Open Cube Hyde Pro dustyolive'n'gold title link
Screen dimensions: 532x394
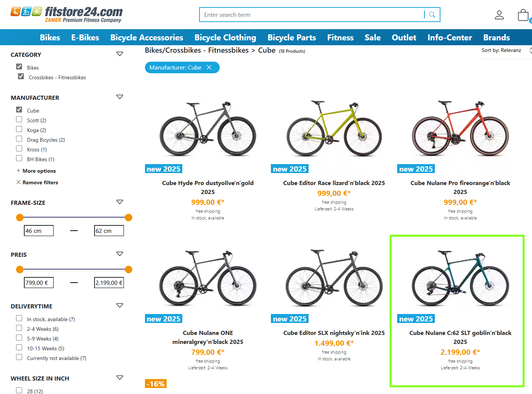pos(208,187)
